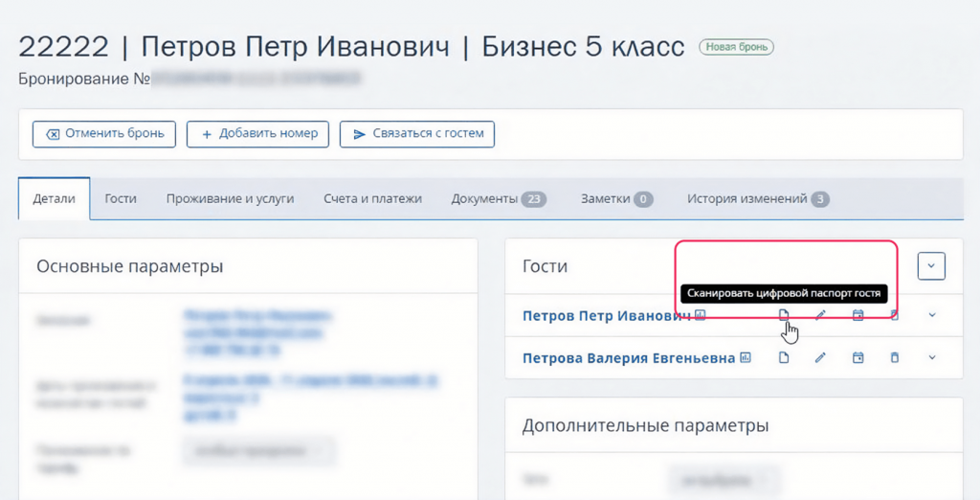The height and width of the screenshot is (500, 980).
Task: Open the Проживание и услуги tab
Action: point(230,199)
